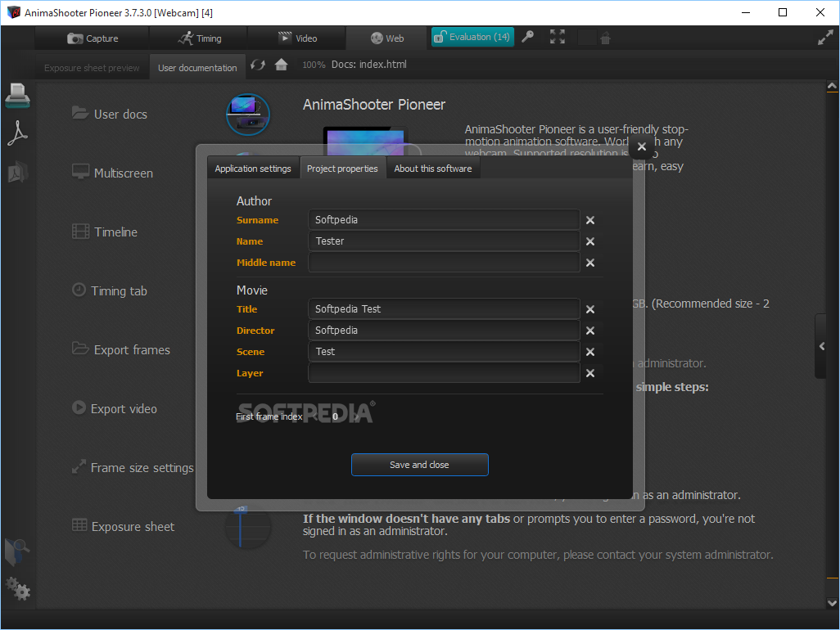Open the Export video docs link
This screenshot has height=630, width=840.
click(115, 408)
